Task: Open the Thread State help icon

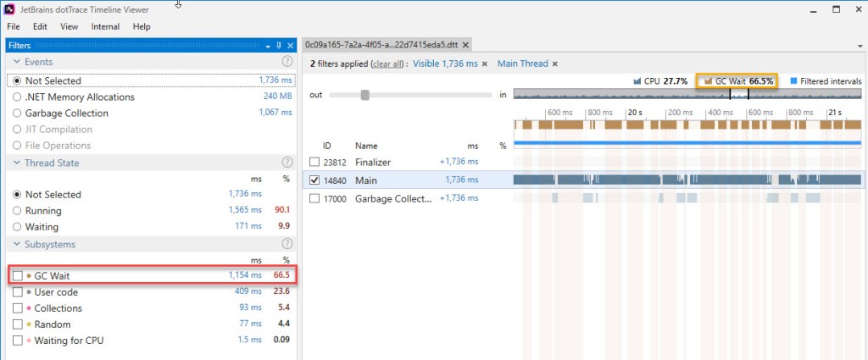Action: (287, 163)
